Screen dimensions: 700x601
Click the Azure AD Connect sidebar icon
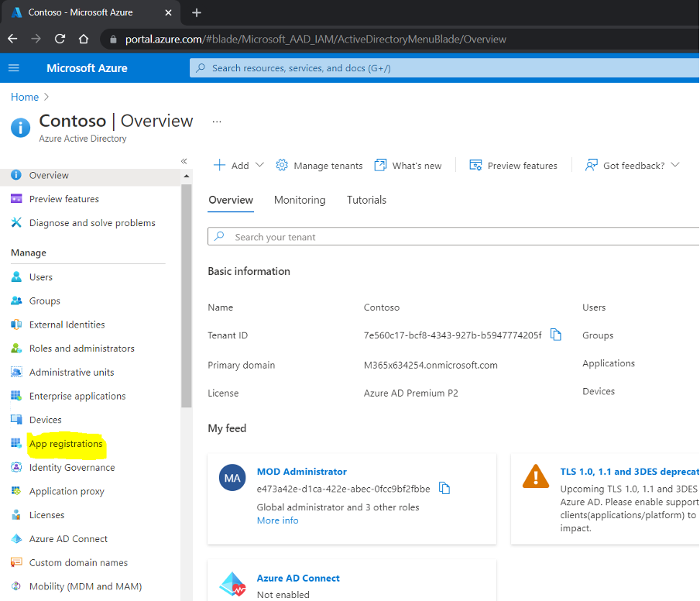(x=16, y=538)
